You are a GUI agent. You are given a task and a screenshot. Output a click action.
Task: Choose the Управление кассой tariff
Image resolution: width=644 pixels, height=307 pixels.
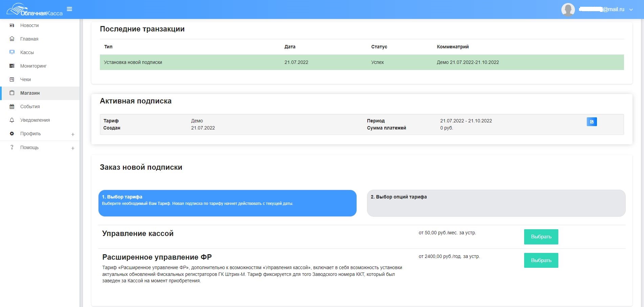[x=541, y=237]
